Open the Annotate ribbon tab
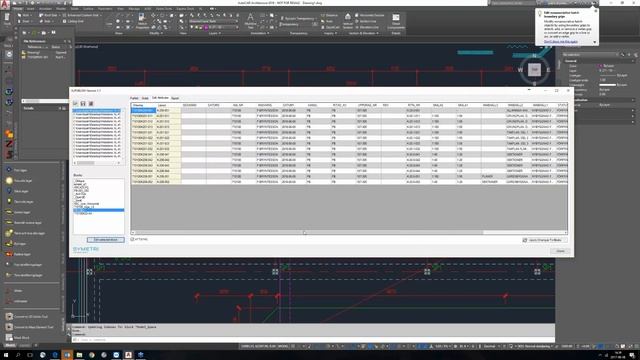Viewport: 640px width, 360px height. pos(45,9)
